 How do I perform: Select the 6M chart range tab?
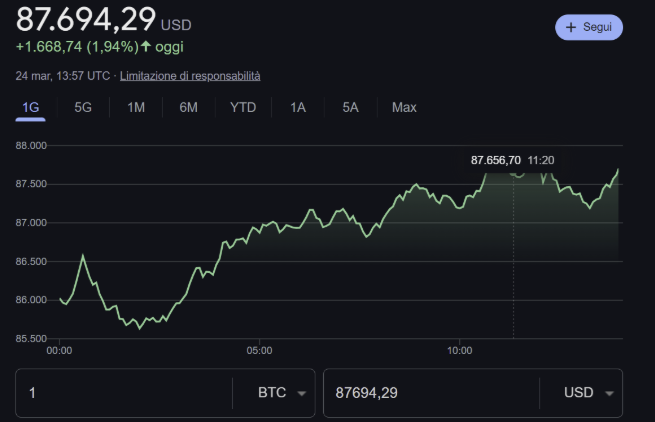(188, 107)
